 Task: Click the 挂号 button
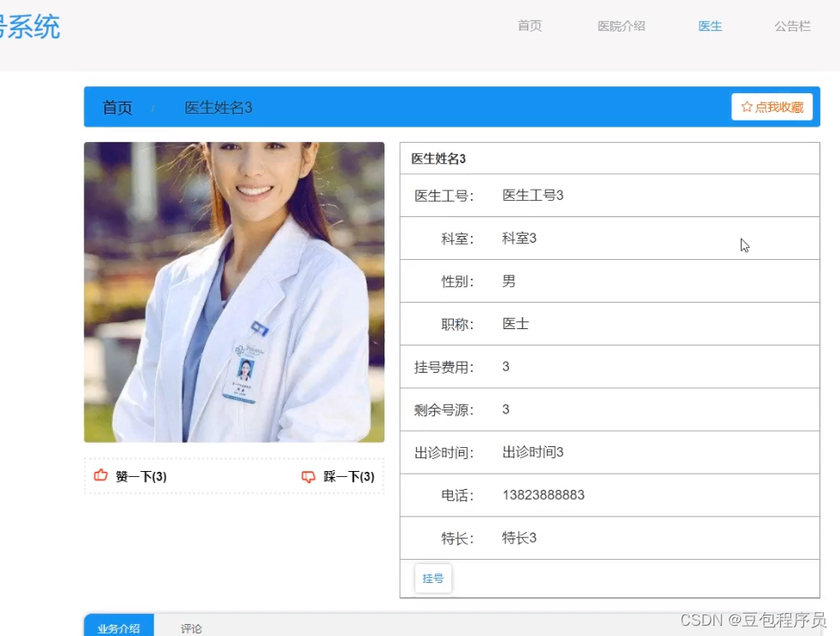click(433, 579)
